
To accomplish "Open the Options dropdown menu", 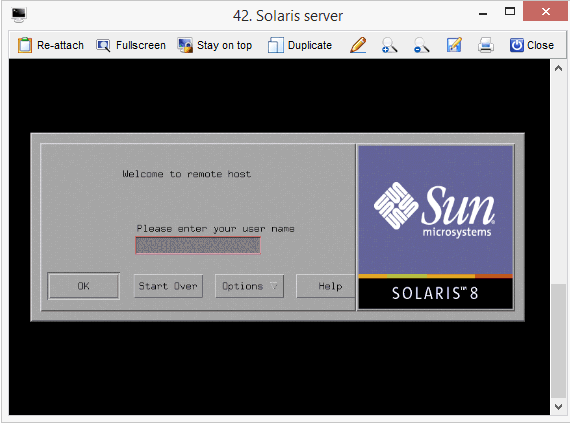I will tap(249, 286).
